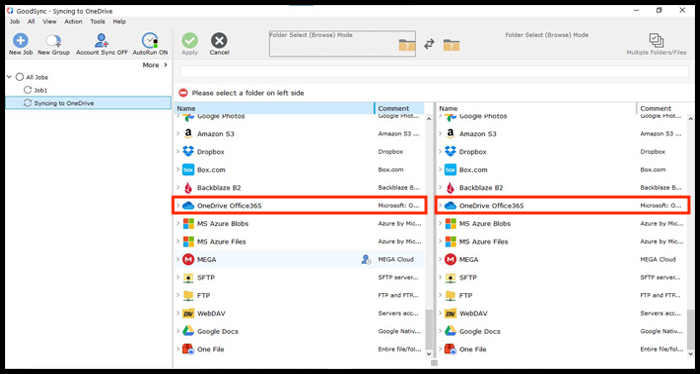This screenshot has height=374, width=700.
Task: Open left folder browse icon
Action: click(x=407, y=46)
